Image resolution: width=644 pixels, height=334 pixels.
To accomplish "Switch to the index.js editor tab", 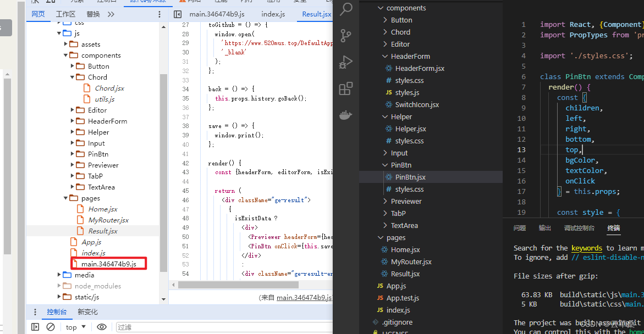I will point(272,14).
